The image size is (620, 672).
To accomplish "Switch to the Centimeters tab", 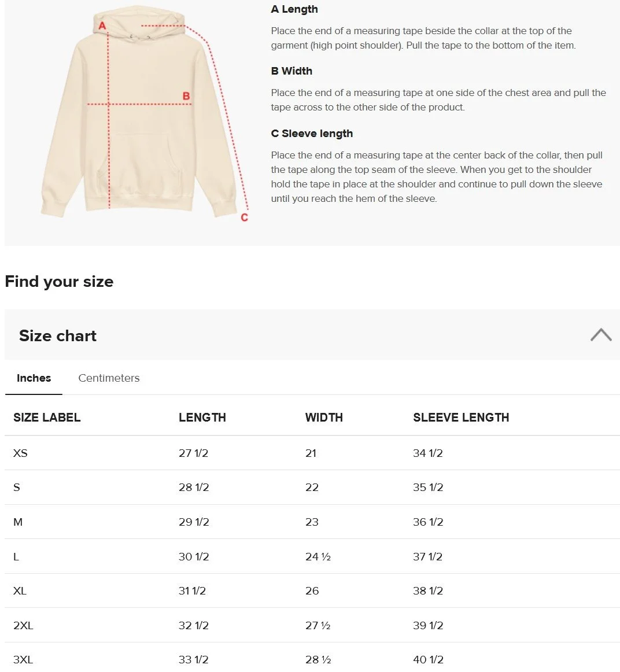I will coord(109,378).
